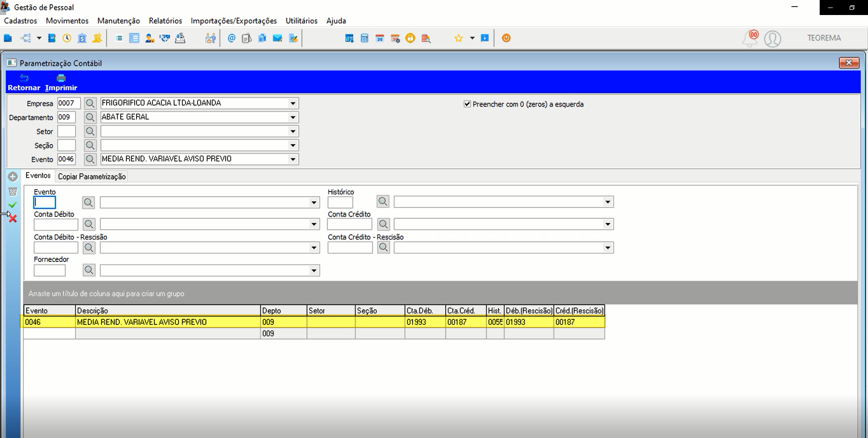This screenshot has width=868, height=438.
Task: Click the red X cancel icon
Action: pyautogui.click(x=13, y=218)
